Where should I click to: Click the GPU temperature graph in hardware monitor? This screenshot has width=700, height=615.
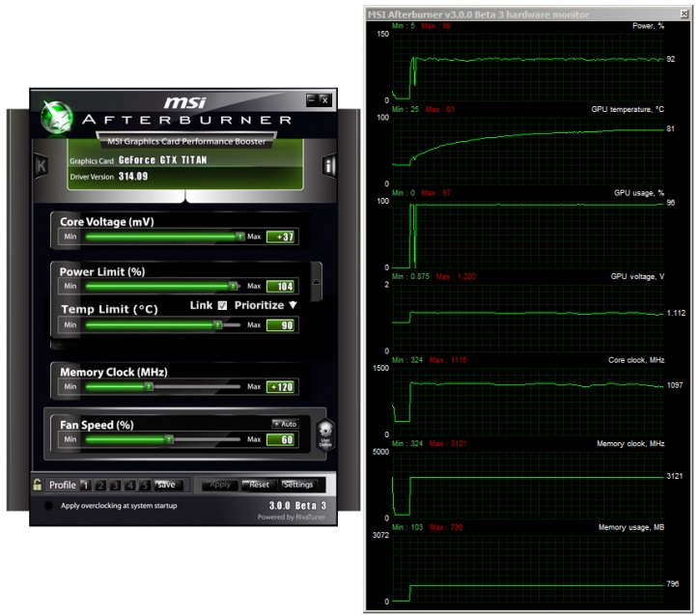pyautogui.click(x=528, y=151)
